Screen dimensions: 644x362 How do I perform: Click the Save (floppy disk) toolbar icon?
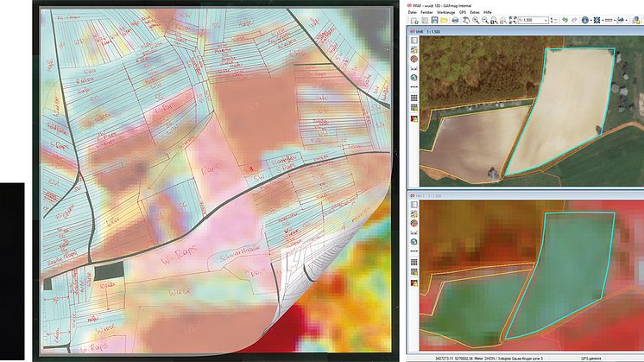click(x=434, y=20)
